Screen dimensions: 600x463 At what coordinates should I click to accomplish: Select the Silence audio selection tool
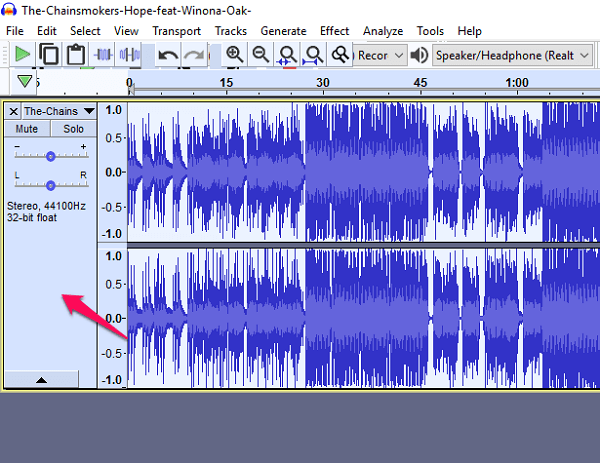pyautogui.click(x=129, y=55)
